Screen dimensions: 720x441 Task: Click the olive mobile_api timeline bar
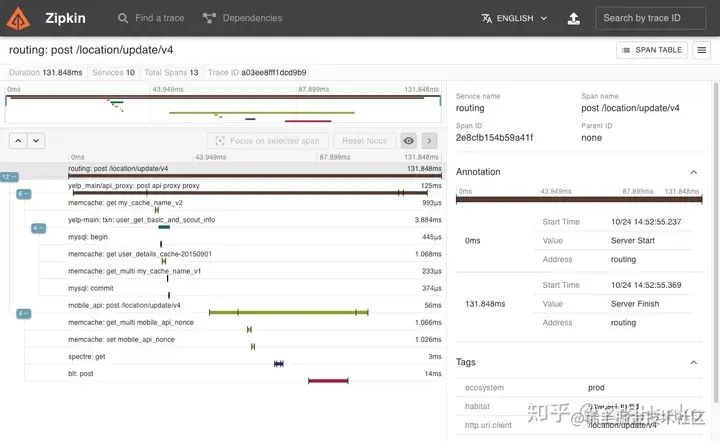[288, 312]
